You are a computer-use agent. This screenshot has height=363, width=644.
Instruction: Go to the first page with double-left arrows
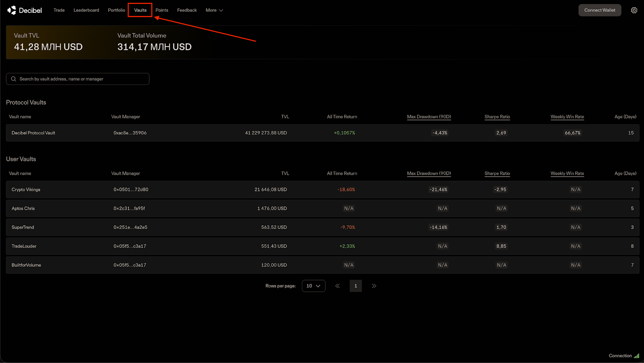(x=337, y=286)
